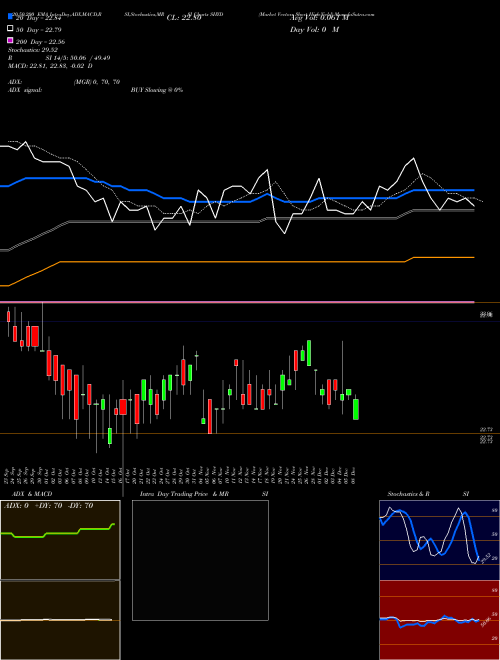Click the 'CL: 22.50' closing price label

(184, 18)
